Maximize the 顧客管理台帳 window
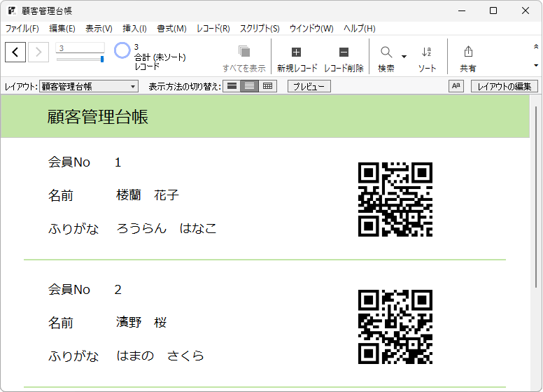This screenshot has width=543, height=392. [493, 10]
